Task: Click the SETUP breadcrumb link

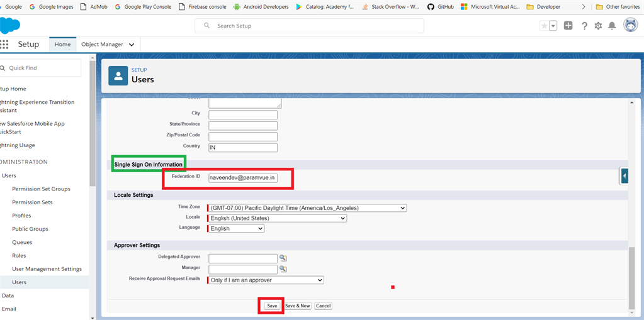Action: [x=139, y=70]
